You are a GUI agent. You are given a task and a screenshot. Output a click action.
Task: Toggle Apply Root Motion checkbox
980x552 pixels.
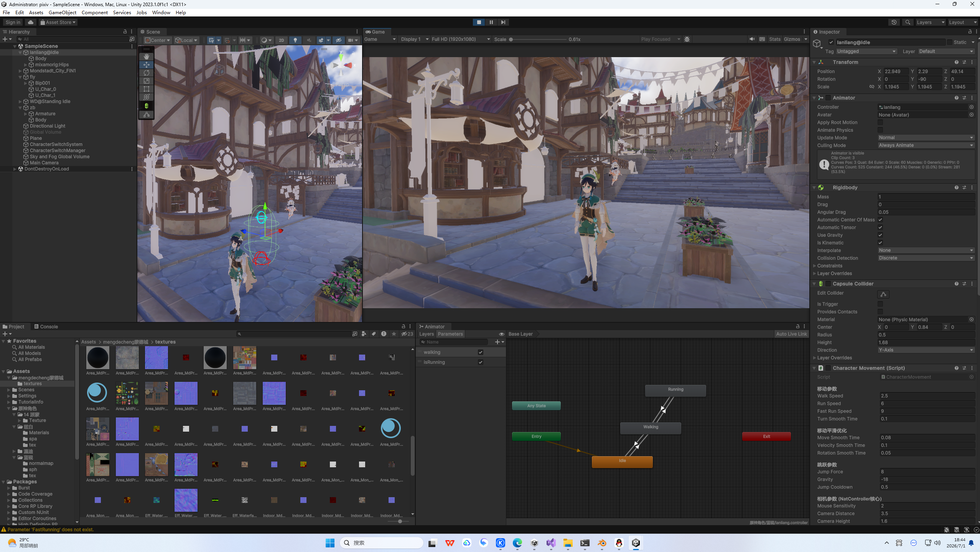880,122
